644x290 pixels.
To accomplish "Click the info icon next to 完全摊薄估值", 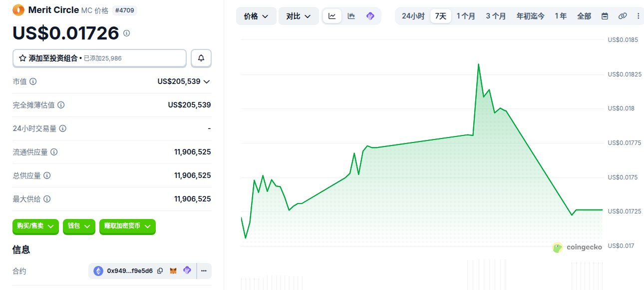I will click(61, 105).
